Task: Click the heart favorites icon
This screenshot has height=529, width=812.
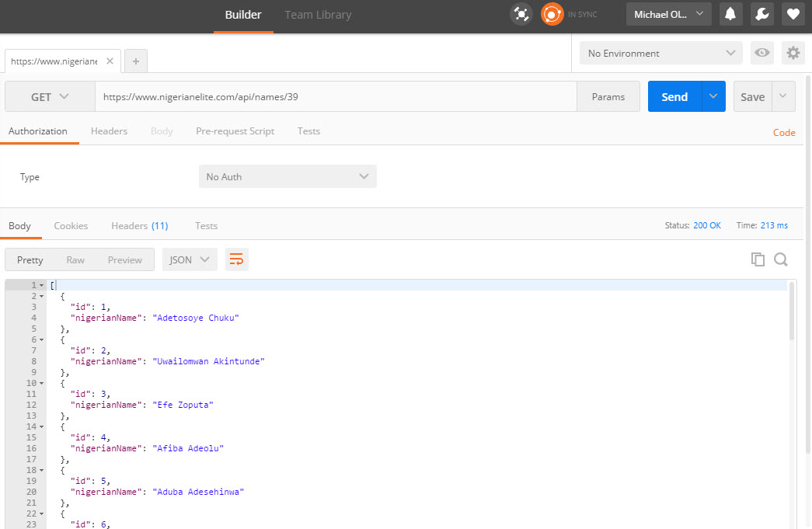Action: pos(793,13)
